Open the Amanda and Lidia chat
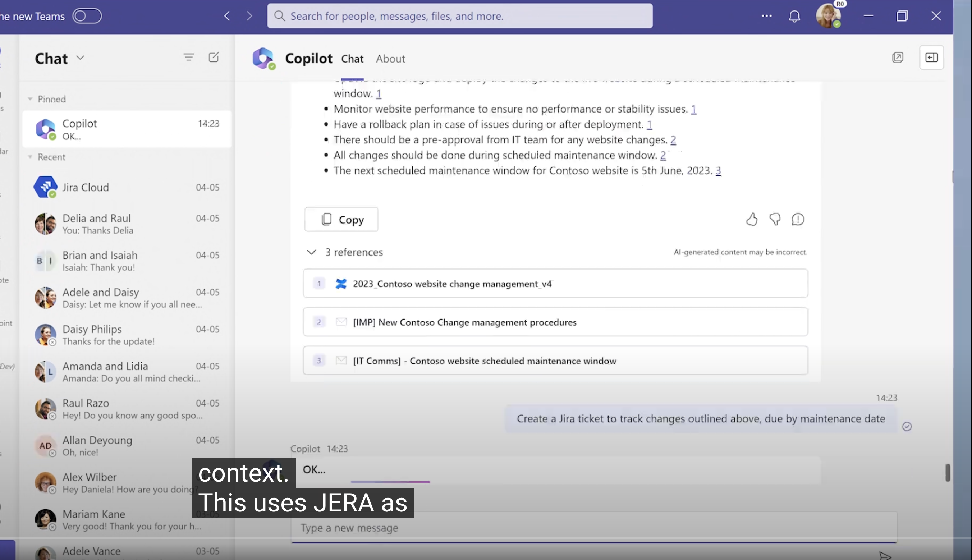Image resolution: width=972 pixels, height=560 pixels. pyautogui.click(x=127, y=372)
